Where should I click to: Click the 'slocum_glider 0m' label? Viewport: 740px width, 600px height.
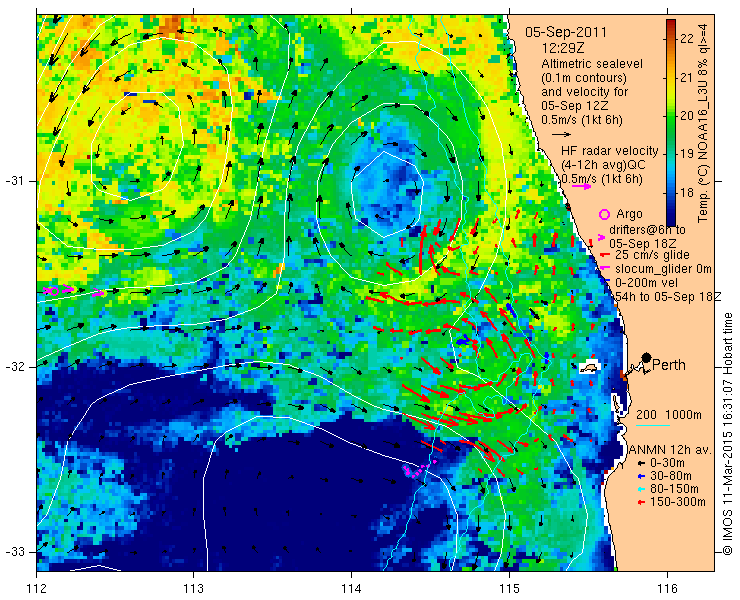click(x=663, y=269)
